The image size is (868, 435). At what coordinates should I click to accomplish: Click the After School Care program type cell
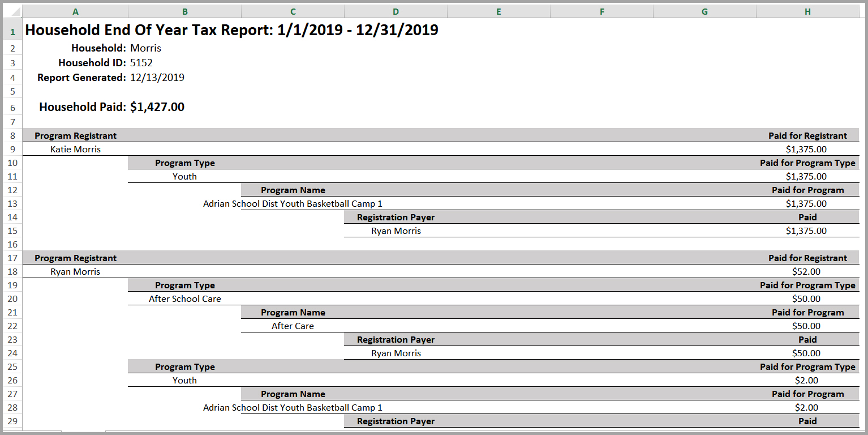184,299
